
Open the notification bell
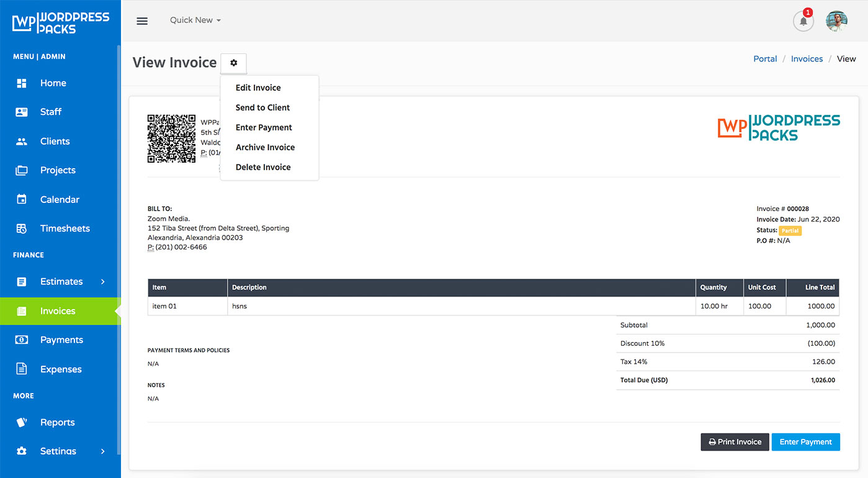click(803, 20)
